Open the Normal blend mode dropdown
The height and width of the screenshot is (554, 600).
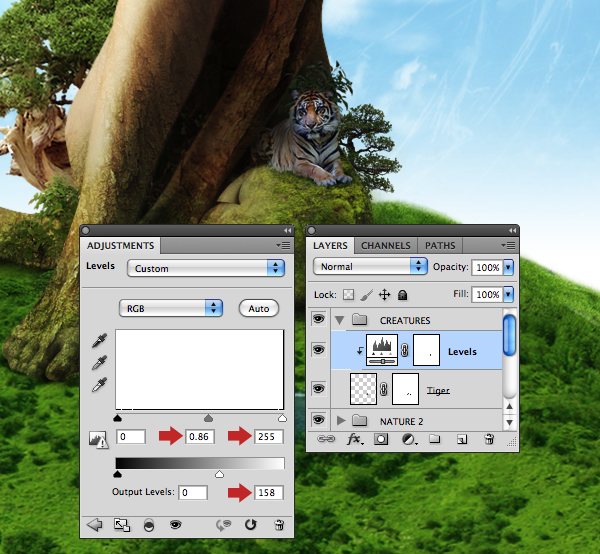coord(370,266)
